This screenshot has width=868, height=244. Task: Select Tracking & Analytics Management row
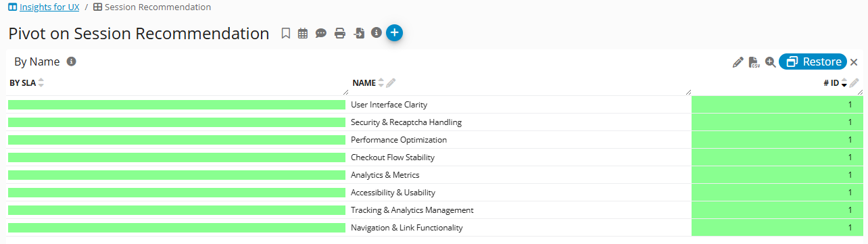[x=412, y=210]
